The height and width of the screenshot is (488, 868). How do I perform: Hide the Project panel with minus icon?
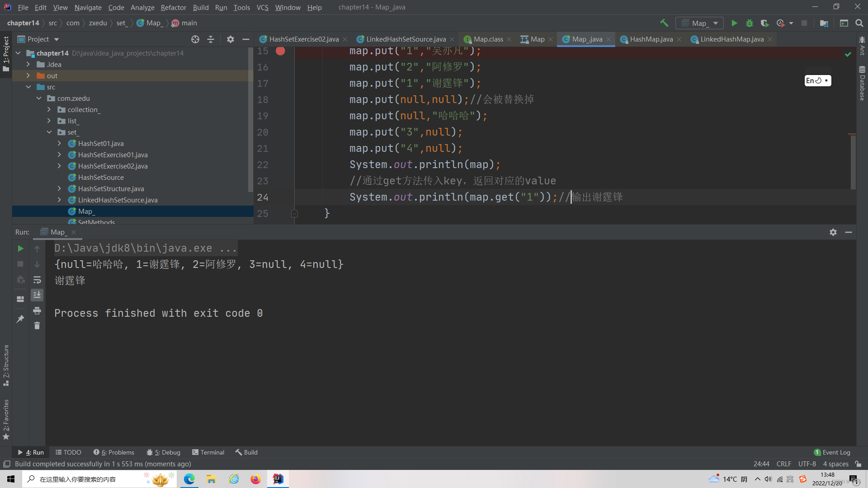tap(246, 39)
